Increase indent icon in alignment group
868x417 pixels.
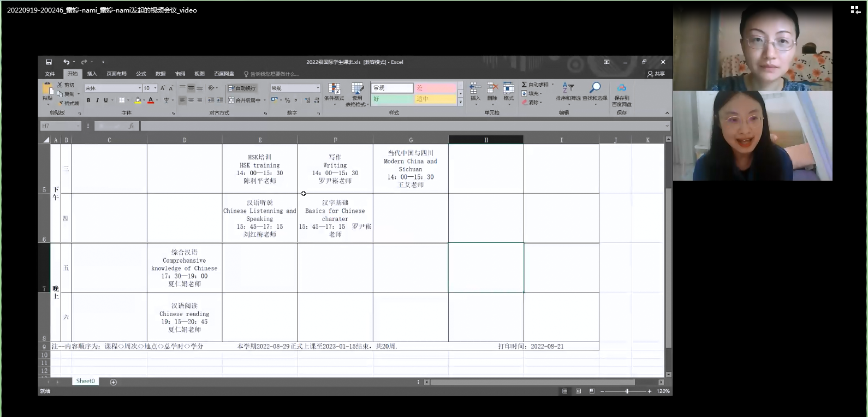(219, 100)
